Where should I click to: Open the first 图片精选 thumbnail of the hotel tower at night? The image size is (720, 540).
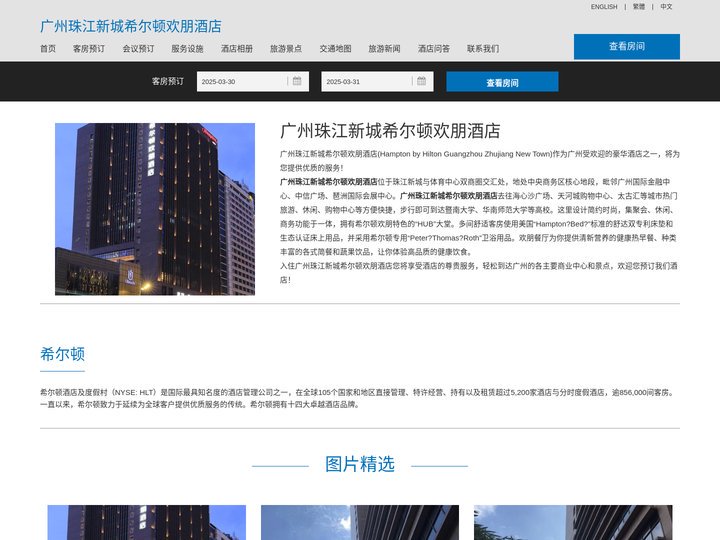146,523
